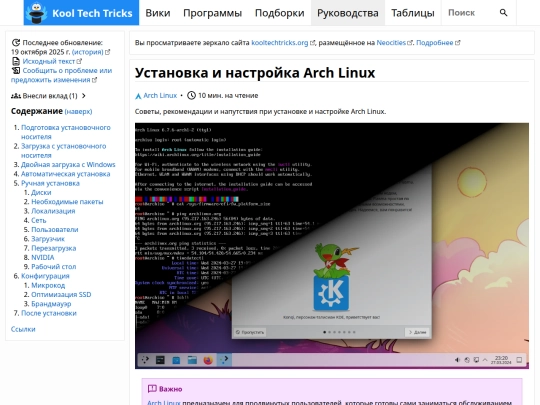Jump to Сеть subsection
This screenshot has height=405, width=540.
pos(39,220)
